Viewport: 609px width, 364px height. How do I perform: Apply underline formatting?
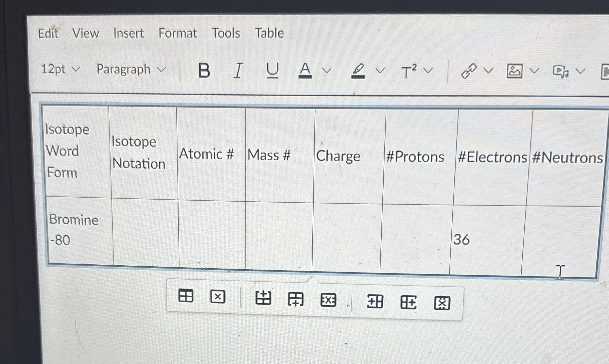272,72
